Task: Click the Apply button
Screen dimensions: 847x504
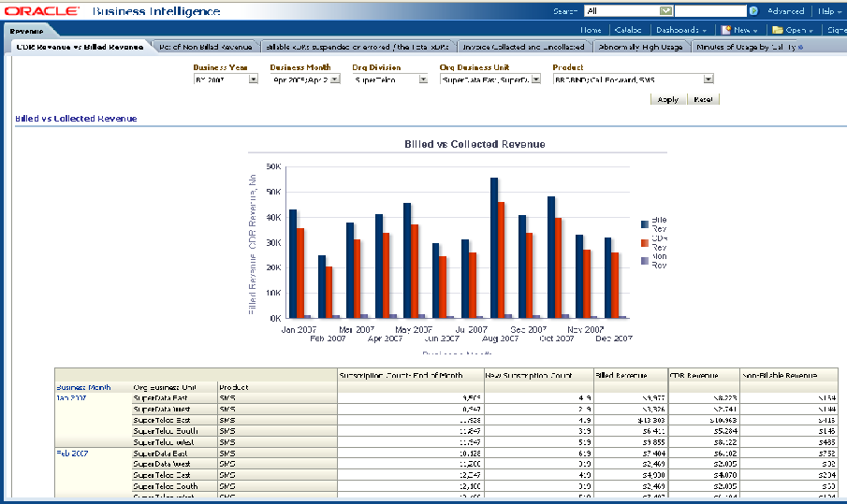Action: (668, 99)
